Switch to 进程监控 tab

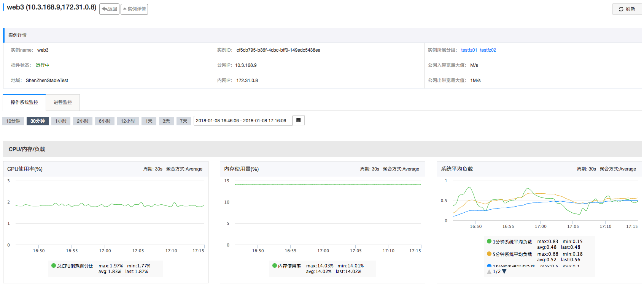click(63, 103)
